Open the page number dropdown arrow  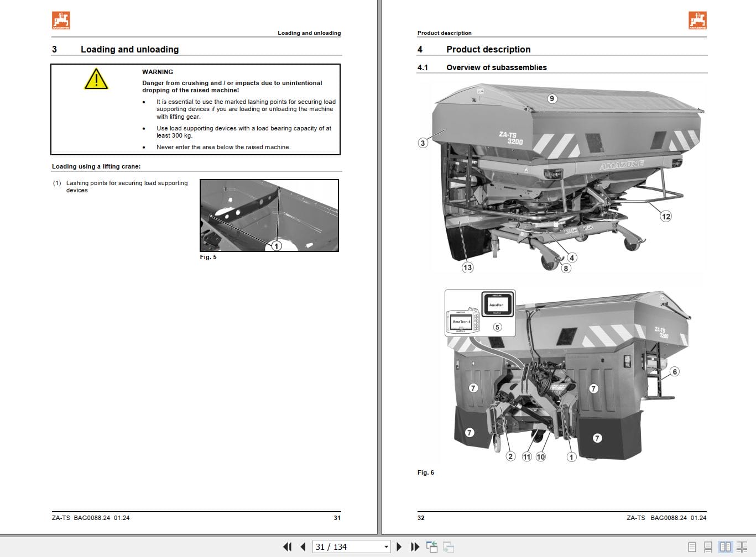[x=386, y=547]
